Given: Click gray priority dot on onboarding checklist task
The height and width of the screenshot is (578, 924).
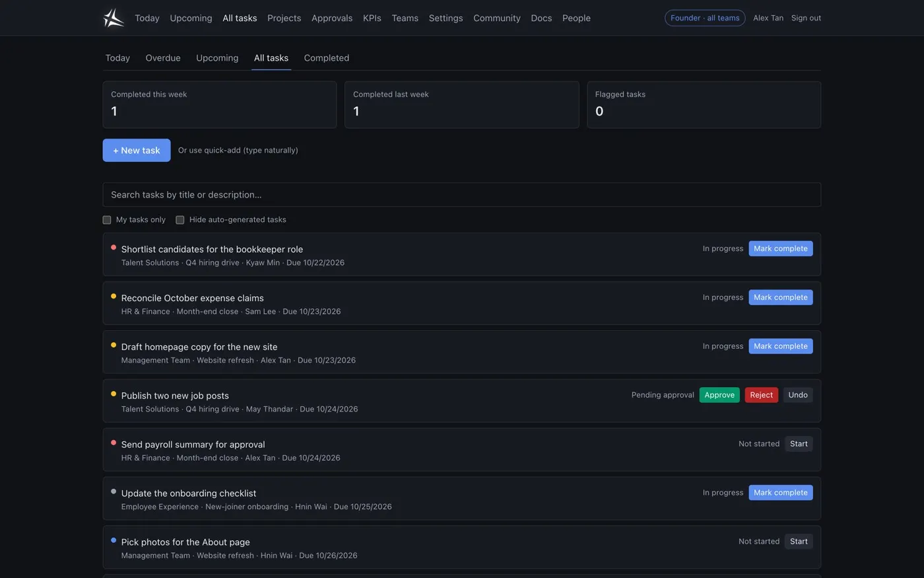Looking at the screenshot, I should pyautogui.click(x=114, y=491).
